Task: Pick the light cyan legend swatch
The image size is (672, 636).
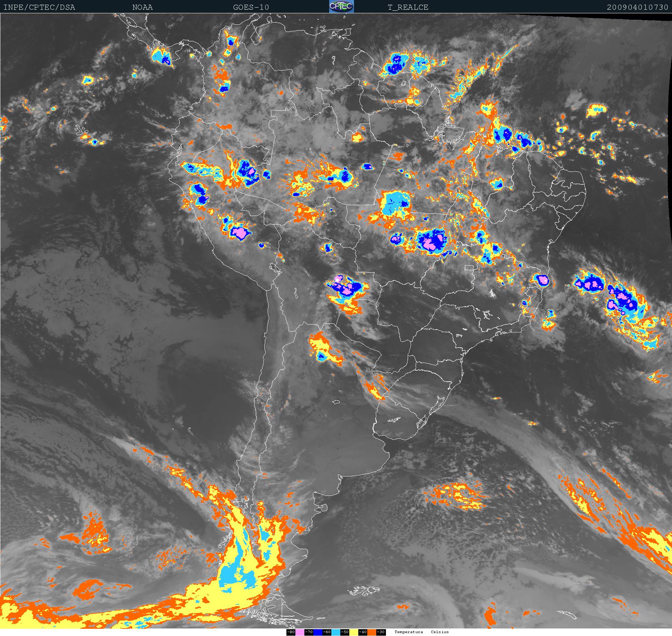Action: pos(336,632)
